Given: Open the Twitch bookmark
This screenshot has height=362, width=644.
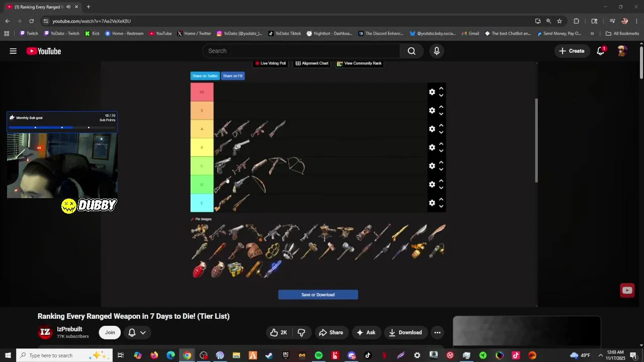Looking at the screenshot, I should pyautogui.click(x=29, y=34).
